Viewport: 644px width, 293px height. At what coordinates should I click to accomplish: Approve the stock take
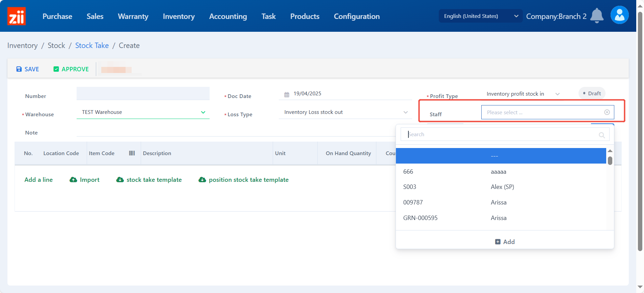[x=71, y=69]
